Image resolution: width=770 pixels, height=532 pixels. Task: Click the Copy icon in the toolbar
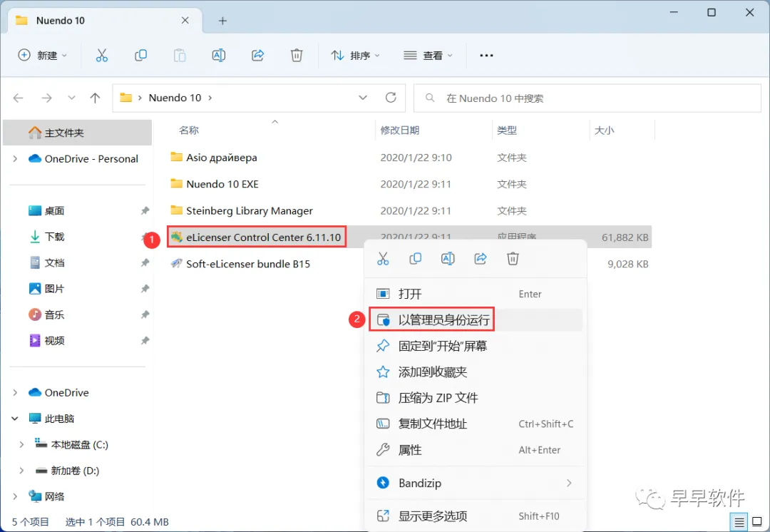point(141,56)
